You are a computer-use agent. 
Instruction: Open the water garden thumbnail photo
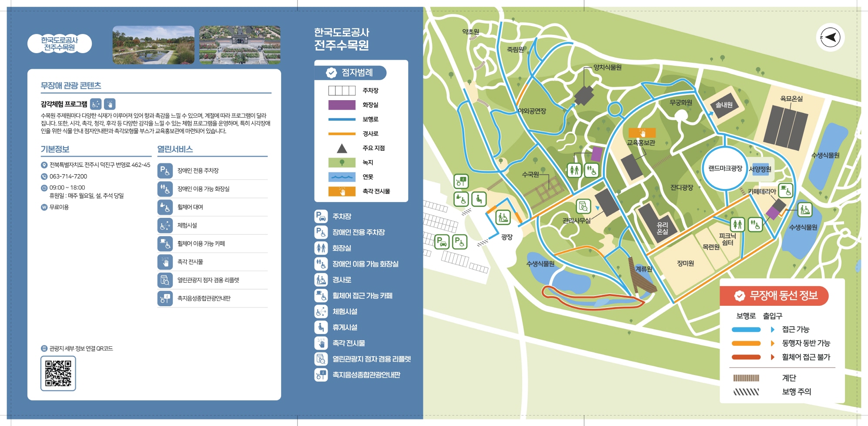point(154,45)
